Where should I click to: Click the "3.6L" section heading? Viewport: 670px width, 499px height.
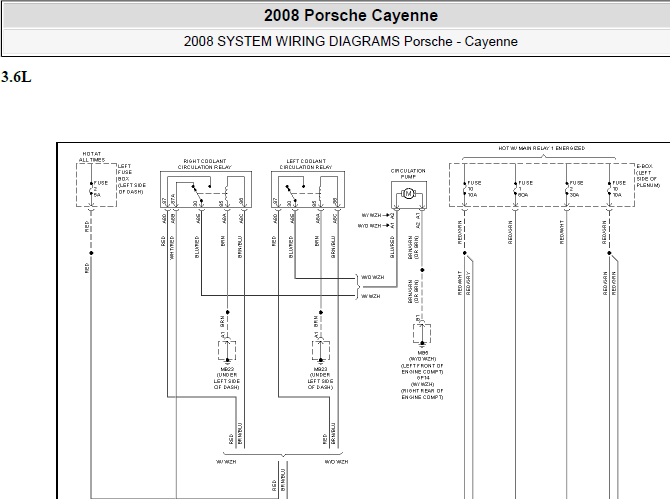(16, 77)
